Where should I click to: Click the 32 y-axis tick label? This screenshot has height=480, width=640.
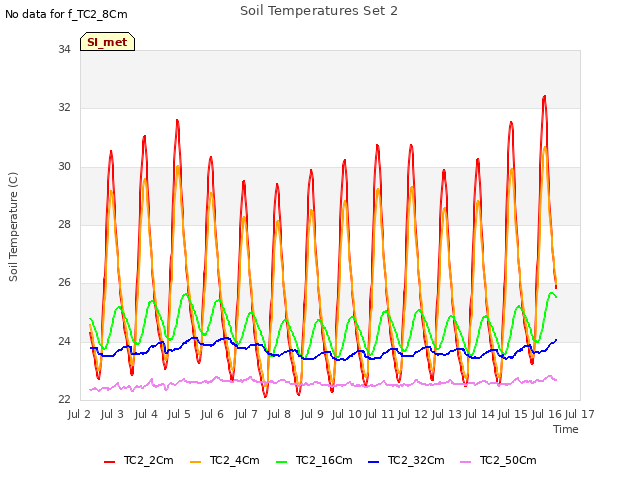coord(64,107)
